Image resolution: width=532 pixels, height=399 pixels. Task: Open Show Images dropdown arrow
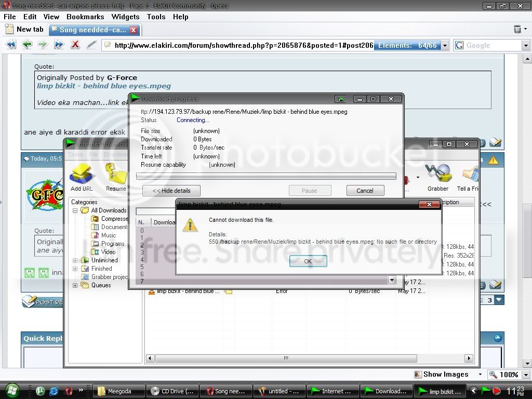point(480,374)
